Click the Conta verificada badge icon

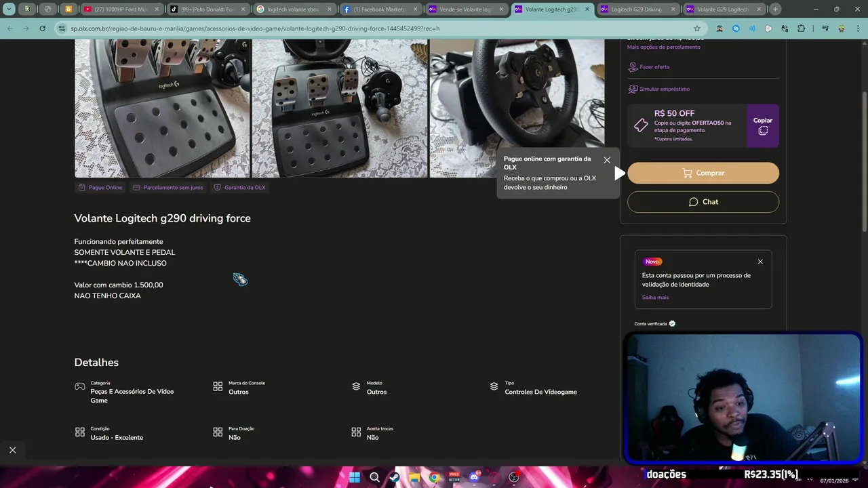pyautogui.click(x=672, y=323)
